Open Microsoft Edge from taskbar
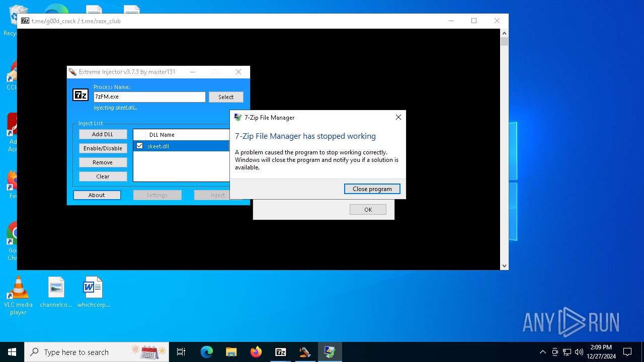Viewport: 644px width, 362px height. pos(207,352)
